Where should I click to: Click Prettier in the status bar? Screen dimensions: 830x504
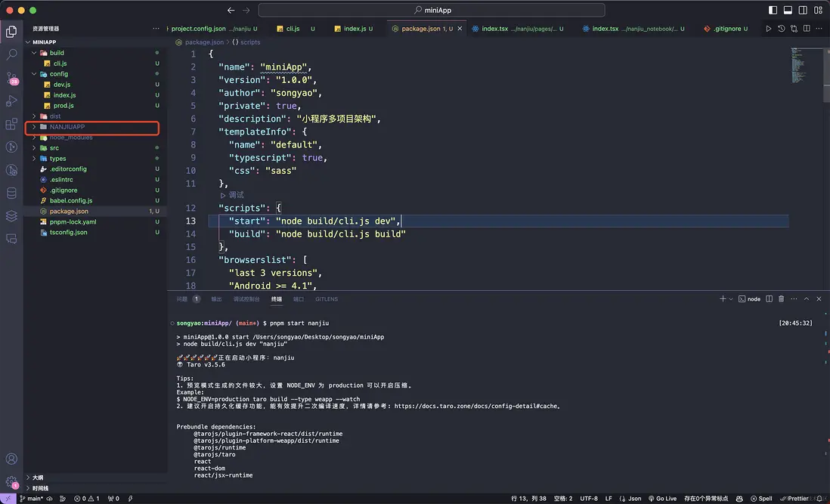coord(794,499)
